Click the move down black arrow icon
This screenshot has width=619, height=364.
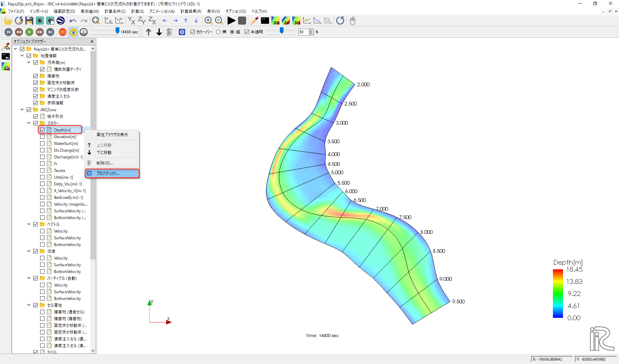[x=159, y=32]
